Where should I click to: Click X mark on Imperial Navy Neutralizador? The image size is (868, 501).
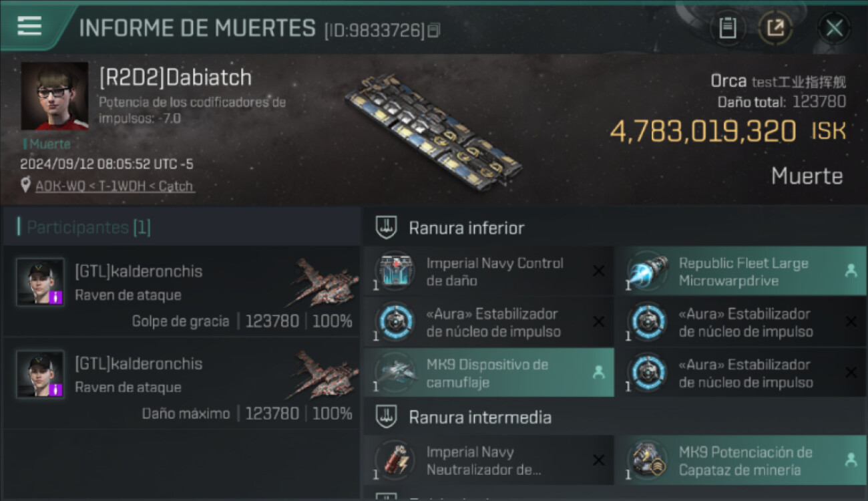(599, 460)
